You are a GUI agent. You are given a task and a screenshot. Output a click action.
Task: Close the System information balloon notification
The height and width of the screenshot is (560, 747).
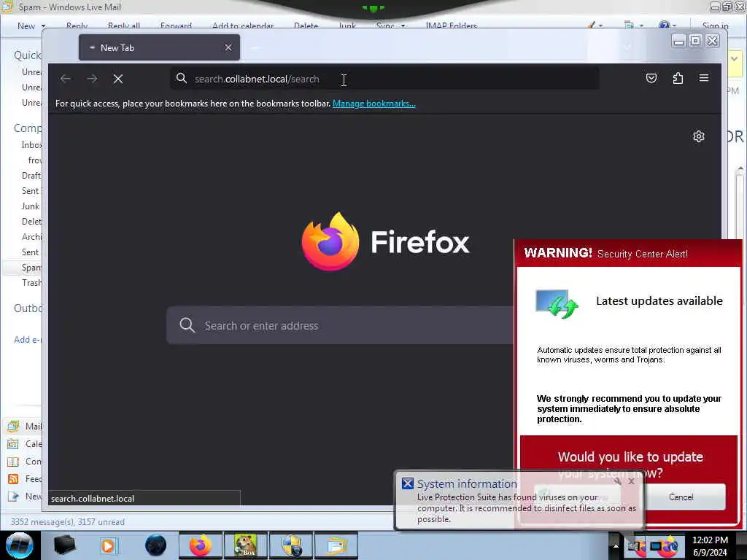pyautogui.click(x=631, y=481)
